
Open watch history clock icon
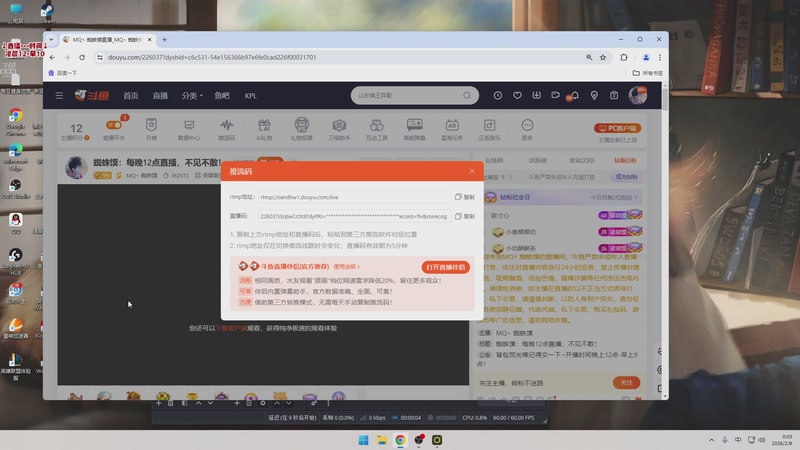click(x=497, y=95)
